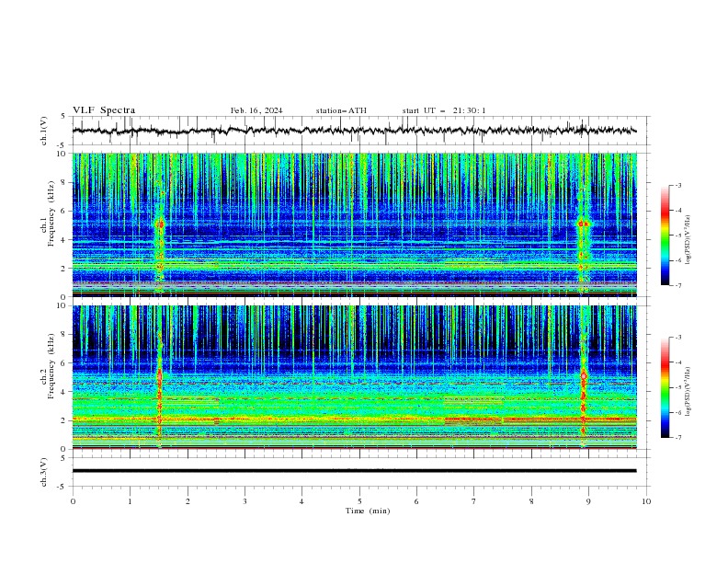728x563 pixels.
Task: Click time axis tick label "9"
Action: click(588, 501)
